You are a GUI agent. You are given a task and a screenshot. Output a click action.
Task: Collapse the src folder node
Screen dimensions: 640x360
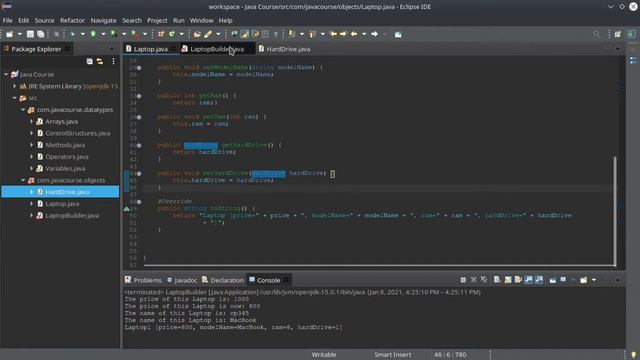[x=15, y=98]
